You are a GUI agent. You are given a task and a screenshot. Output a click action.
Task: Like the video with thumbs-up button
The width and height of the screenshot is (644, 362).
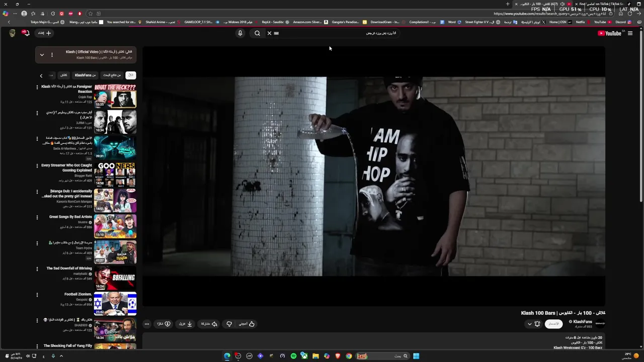(x=247, y=324)
